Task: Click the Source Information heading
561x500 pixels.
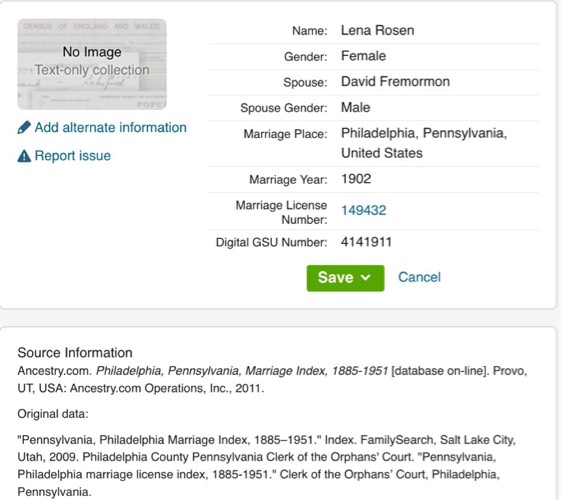Action: click(x=75, y=353)
